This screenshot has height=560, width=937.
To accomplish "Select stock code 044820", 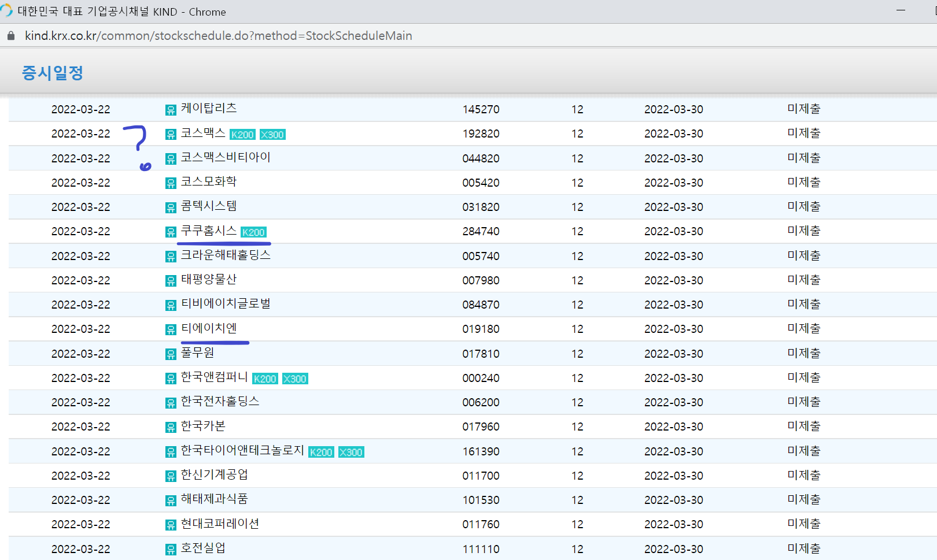I will click(481, 158).
